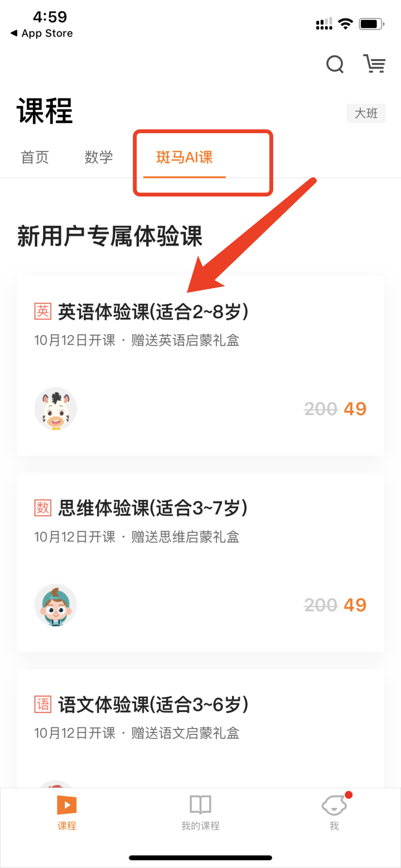The height and width of the screenshot is (868, 401).
Task: Switch to the 数学 tab
Action: tap(99, 157)
